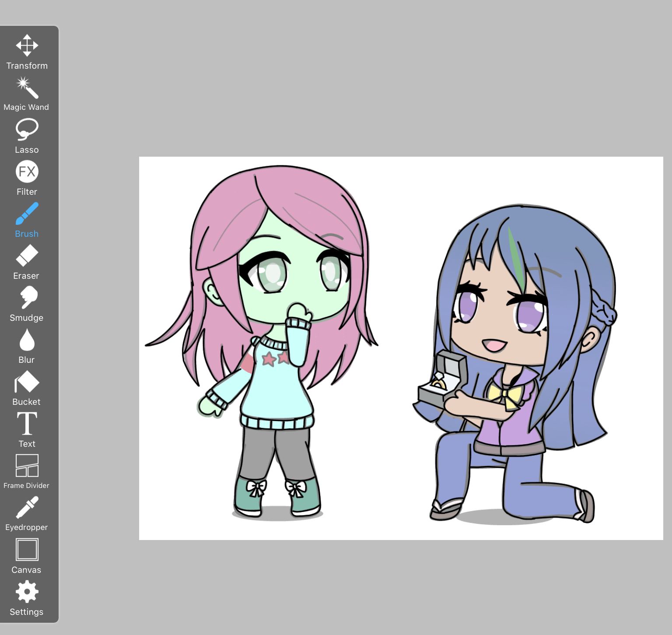Image resolution: width=672 pixels, height=635 pixels.
Task: Open the FX Filter tool
Action: (x=27, y=178)
